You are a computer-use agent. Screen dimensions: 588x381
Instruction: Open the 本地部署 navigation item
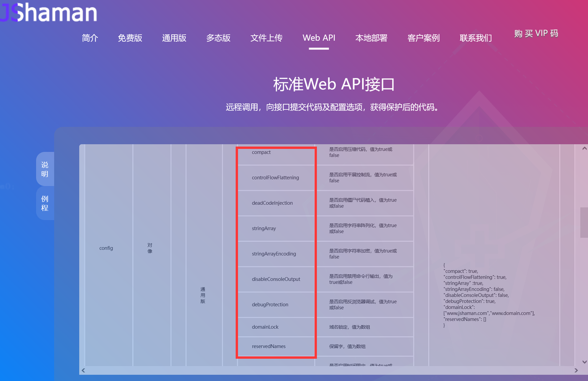pyautogui.click(x=371, y=38)
